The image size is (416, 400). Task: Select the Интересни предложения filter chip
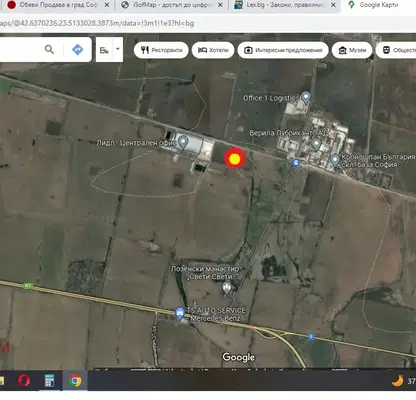tap(283, 50)
